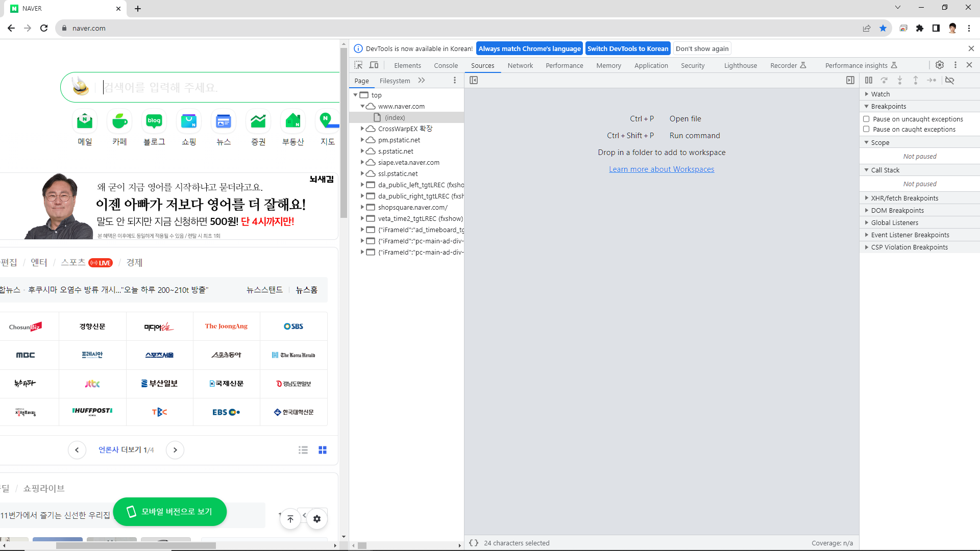Switch news publishers to grid view

click(323, 450)
